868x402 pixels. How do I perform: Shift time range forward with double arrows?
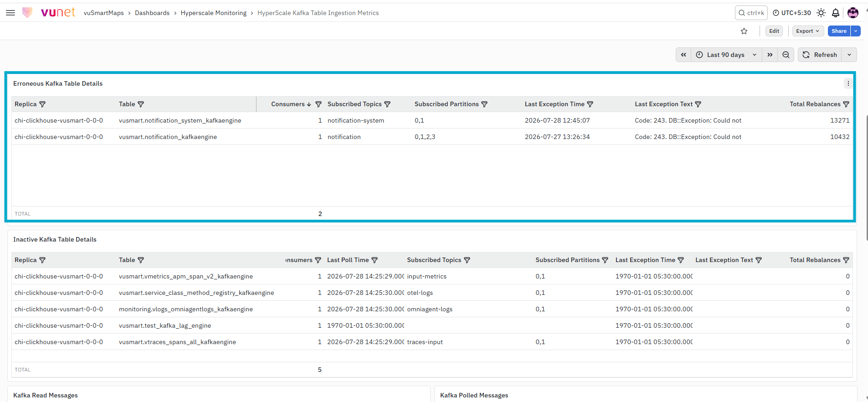click(x=770, y=55)
